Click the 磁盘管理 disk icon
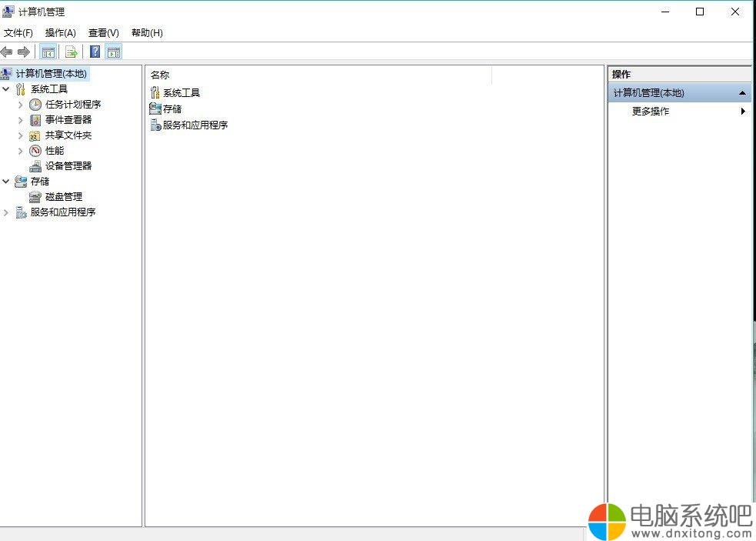The height and width of the screenshot is (541, 756). pos(35,197)
